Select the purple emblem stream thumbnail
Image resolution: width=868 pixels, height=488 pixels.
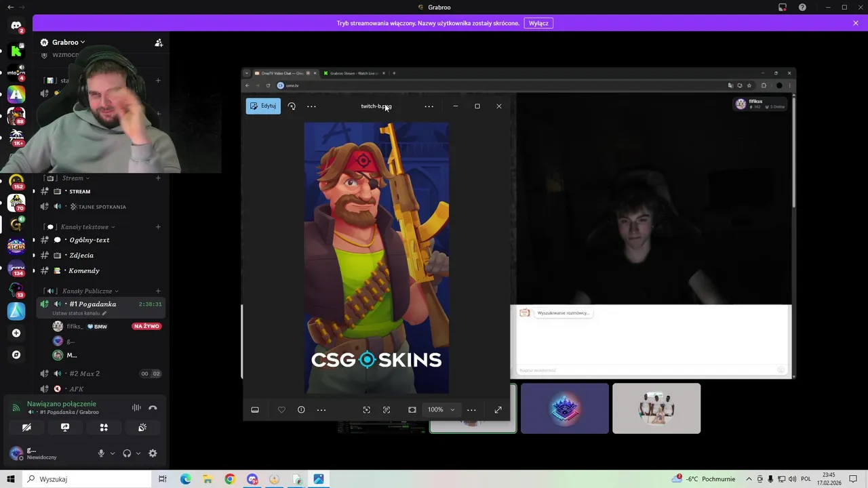(x=565, y=409)
